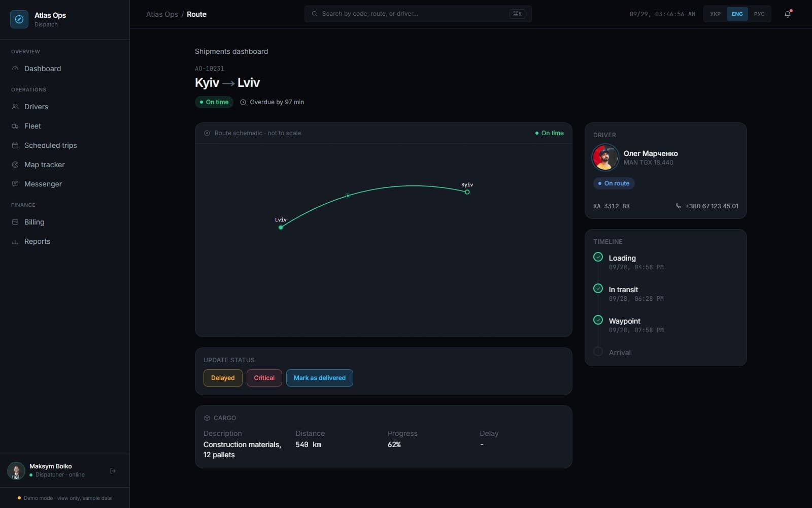This screenshot has height=508, width=812.
Task: Click the In transit step checkmark icon
Action: [x=598, y=289]
